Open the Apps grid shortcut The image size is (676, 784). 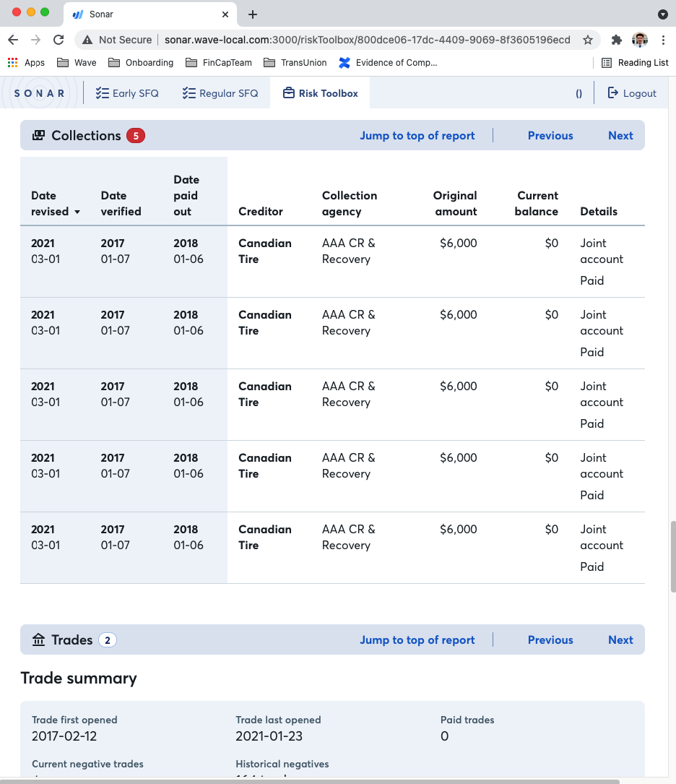pos(26,63)
